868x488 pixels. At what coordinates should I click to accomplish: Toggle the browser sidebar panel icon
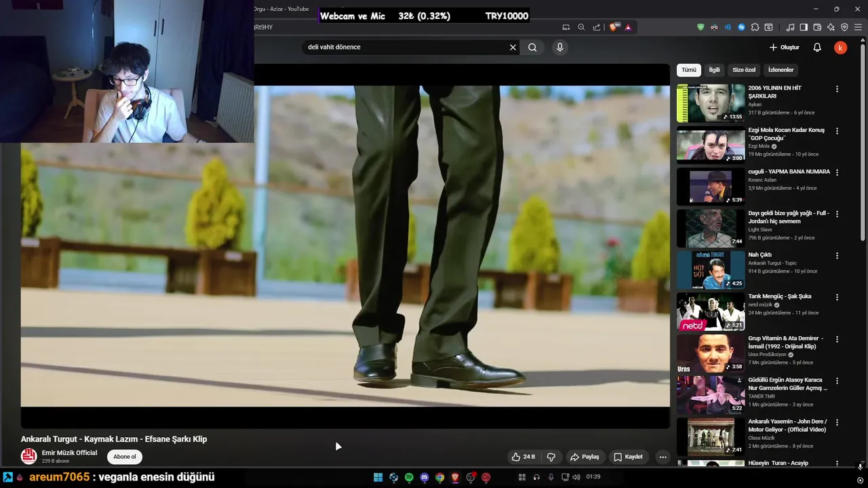804,27
